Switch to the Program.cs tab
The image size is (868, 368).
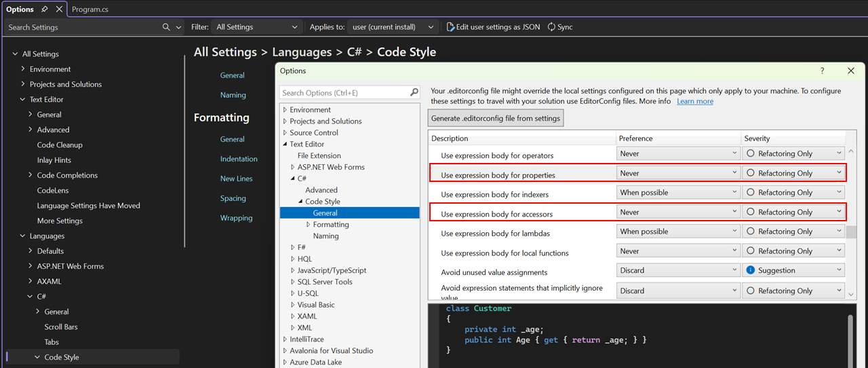(x=90, y=10)
